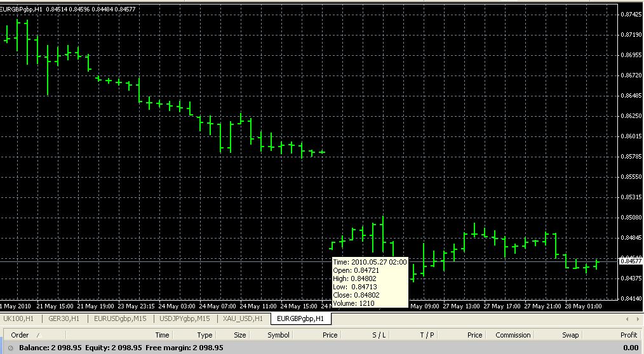
Task: Click the Time column header
Action: coord(162,335)
